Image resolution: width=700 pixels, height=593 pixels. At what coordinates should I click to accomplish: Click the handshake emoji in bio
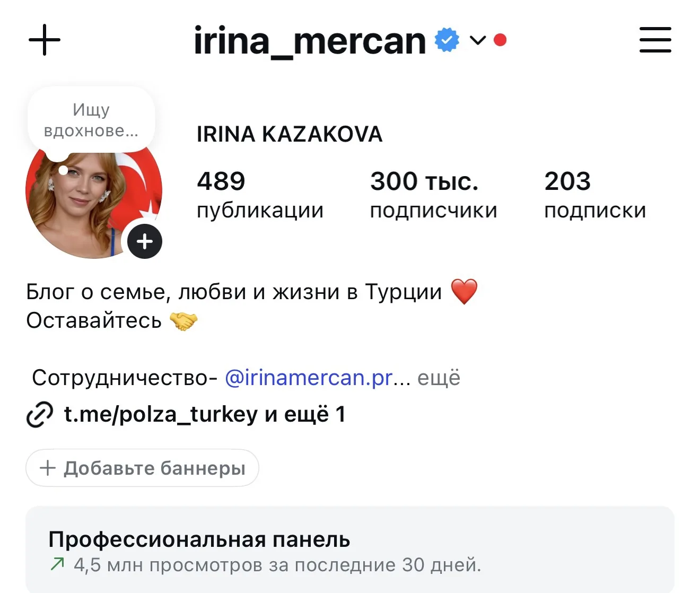(183, 321)
